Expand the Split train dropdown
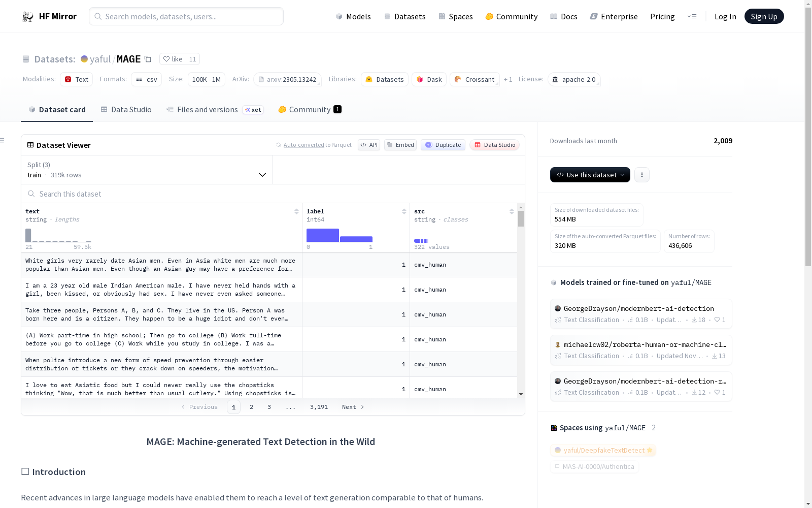This screenshot has width=812, height=508. [x=147, y=170]
